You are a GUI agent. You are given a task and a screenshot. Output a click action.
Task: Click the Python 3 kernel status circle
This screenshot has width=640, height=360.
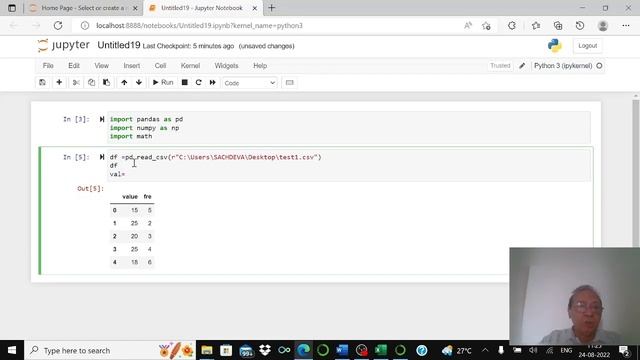click(599, 66)
